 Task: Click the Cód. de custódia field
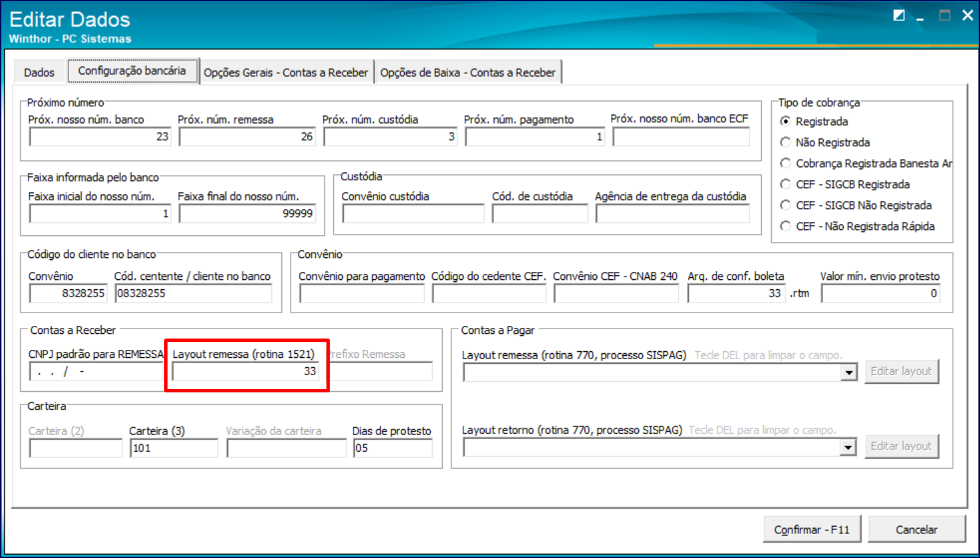[540, 213]
